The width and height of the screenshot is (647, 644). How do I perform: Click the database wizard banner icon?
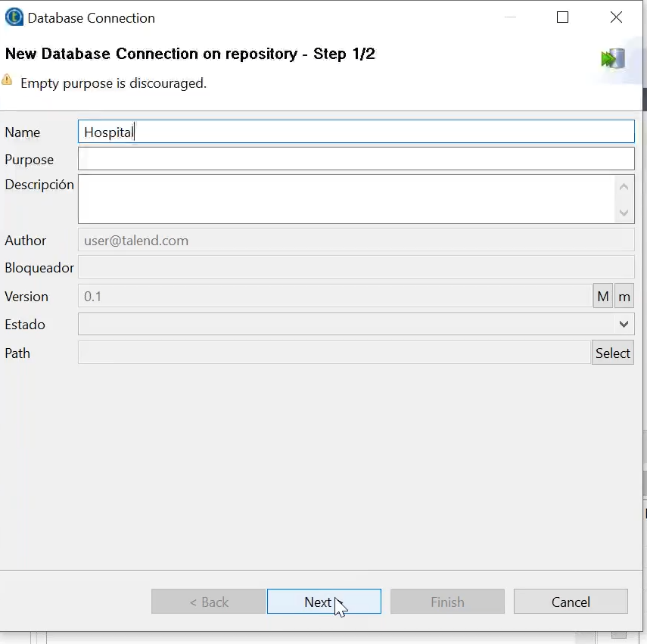point(613,58)
